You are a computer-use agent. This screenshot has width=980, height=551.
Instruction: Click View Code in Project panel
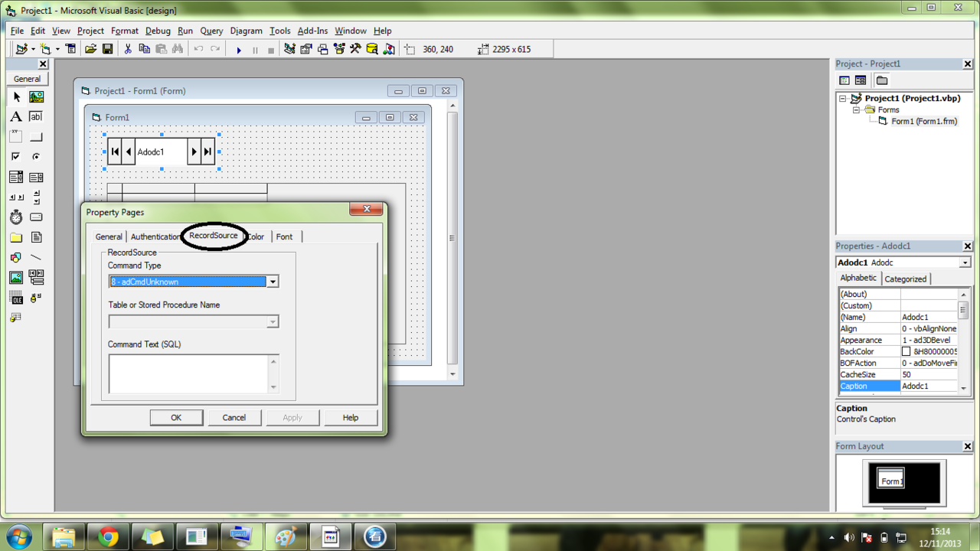844,80
